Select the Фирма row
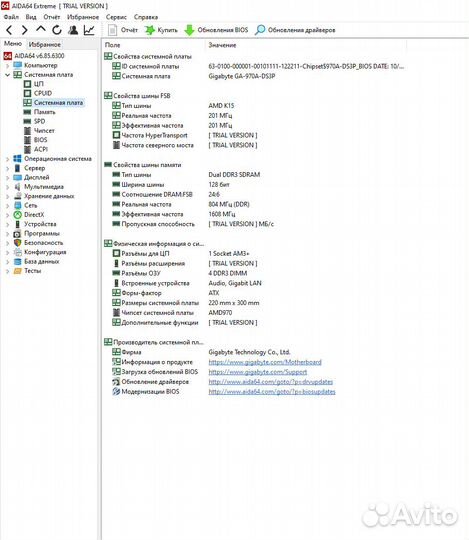This screenshot has width=469, height=540. [x=255, y=352]
